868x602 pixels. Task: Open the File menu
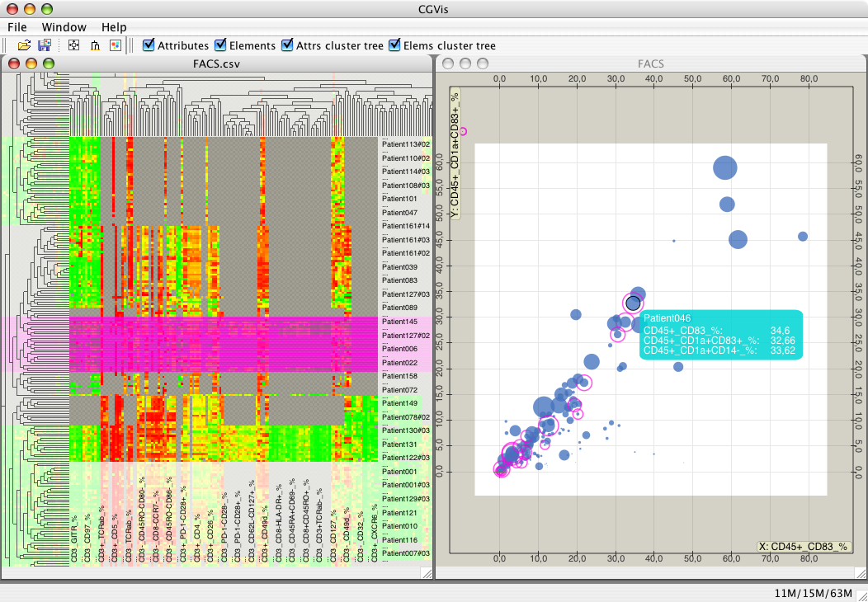[17, 27]
